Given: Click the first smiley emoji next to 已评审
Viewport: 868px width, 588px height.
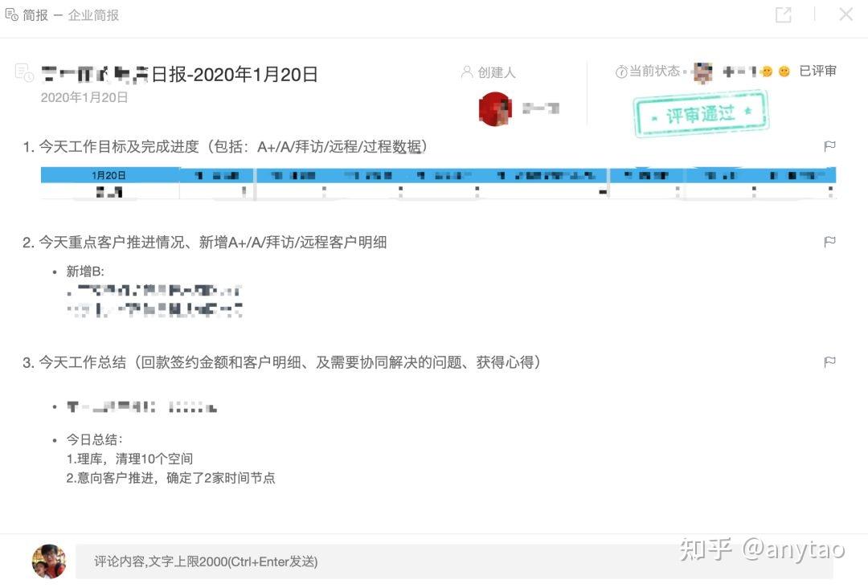Looking at the screenshot, I should [x=767, y=71].
